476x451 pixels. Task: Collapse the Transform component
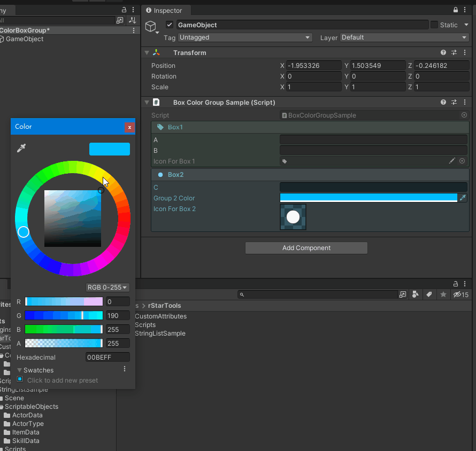coord(147,52)
